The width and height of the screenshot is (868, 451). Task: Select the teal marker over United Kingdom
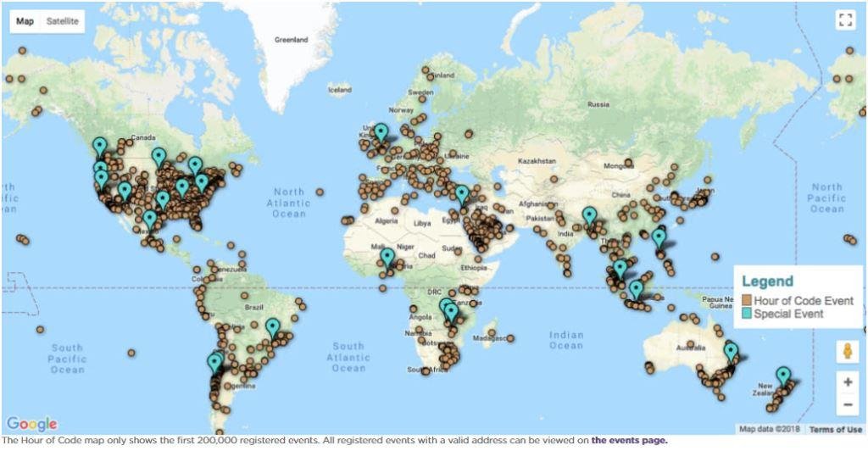tap(381, 132)
